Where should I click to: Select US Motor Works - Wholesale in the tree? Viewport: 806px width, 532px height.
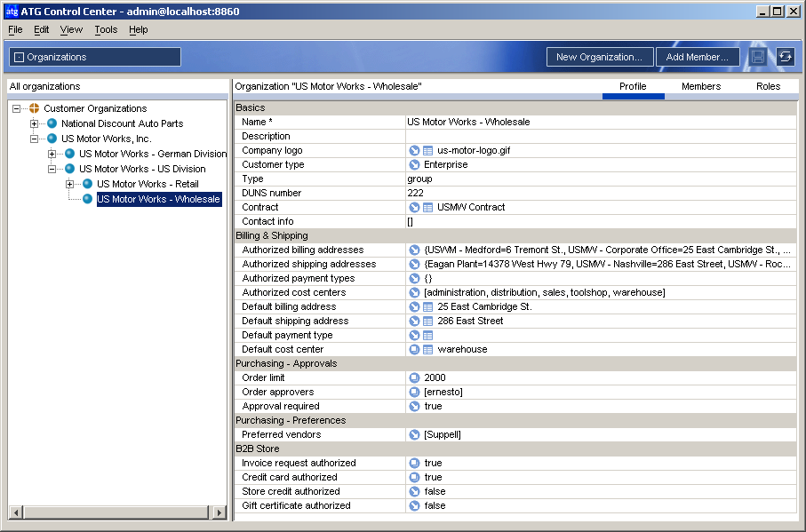pos(159,199)
